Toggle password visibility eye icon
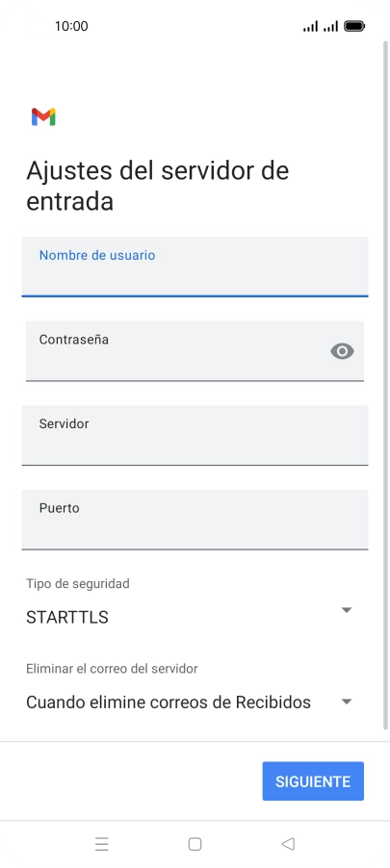This screenshot has width=390, height=868. 342,351
